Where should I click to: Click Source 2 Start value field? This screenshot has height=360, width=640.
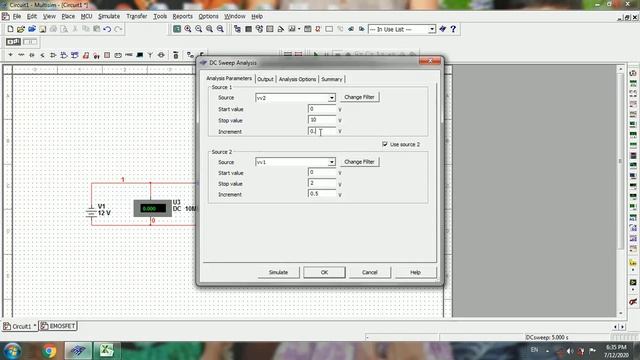[322, 172]
